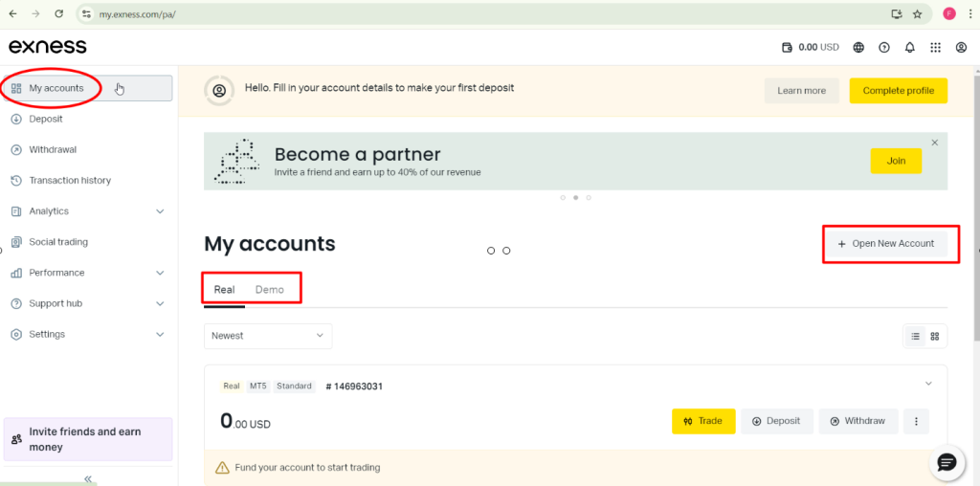Viewport: 980px width, 486px height.
Task: Click the Open New Account button
Action: coord(885,244)
